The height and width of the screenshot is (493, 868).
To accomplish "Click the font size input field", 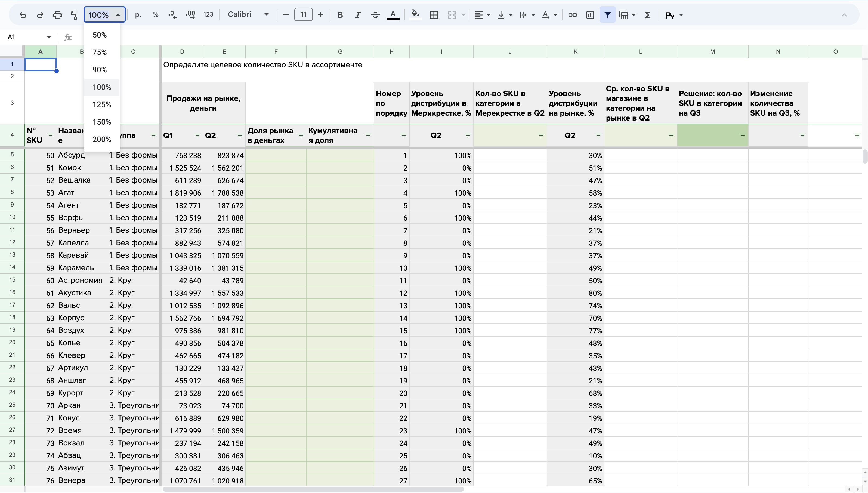I will pyautogui.click(x=303, y=15).
